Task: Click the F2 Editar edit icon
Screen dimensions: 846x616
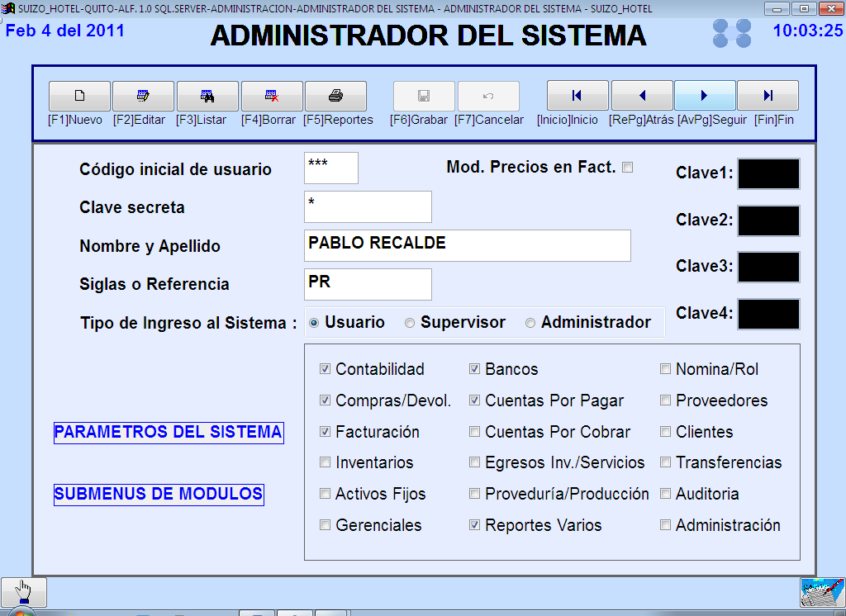Action: click(143, 96)
